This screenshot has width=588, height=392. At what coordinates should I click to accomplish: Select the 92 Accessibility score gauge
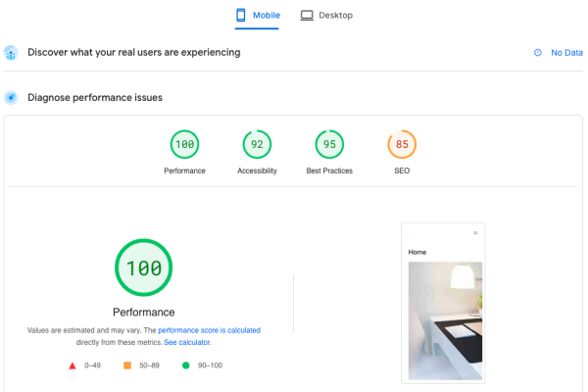(x=257, y=144)
